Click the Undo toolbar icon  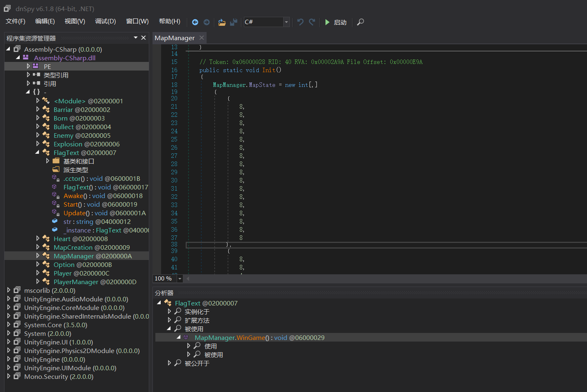300,22
